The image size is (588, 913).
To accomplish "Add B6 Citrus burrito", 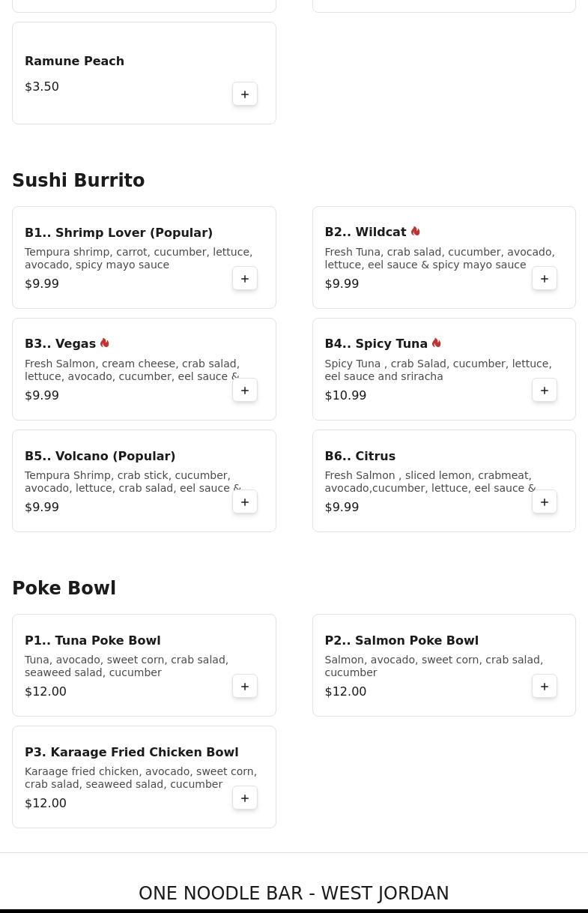I will (545, 502).
